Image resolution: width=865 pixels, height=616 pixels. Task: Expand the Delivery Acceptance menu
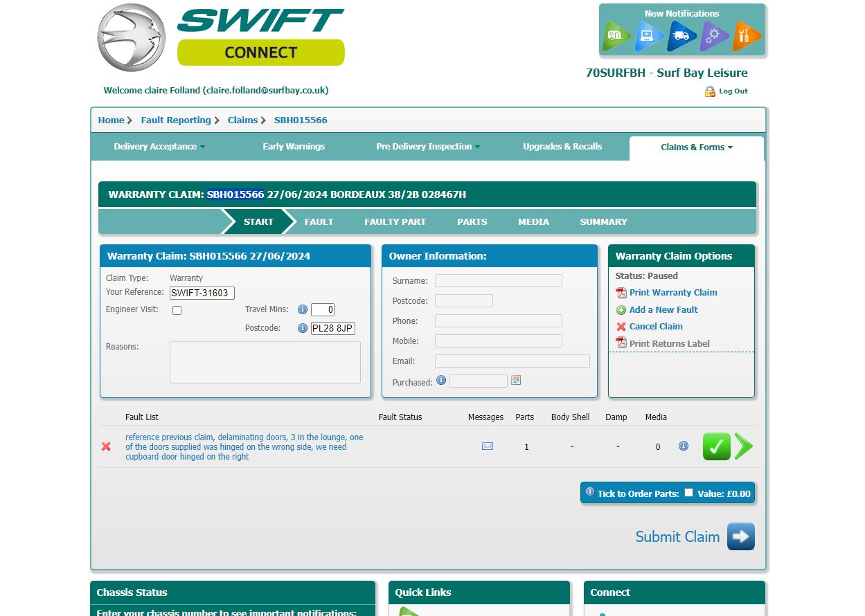pos(159,147)
